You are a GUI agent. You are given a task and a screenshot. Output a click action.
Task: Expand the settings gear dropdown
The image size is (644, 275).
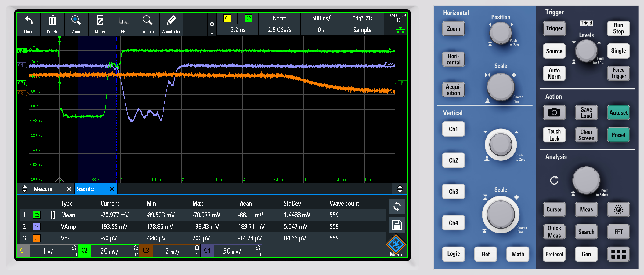pos(212,24)
